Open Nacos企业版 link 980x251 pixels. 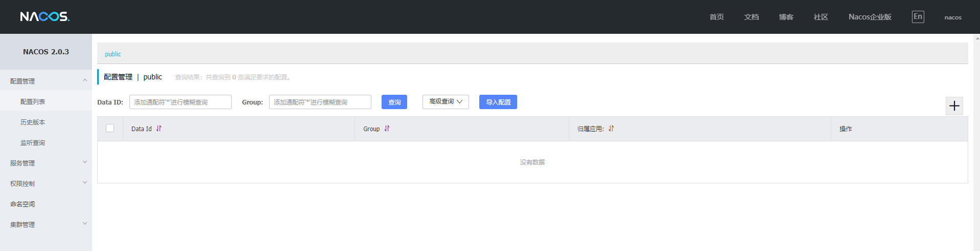870,17
